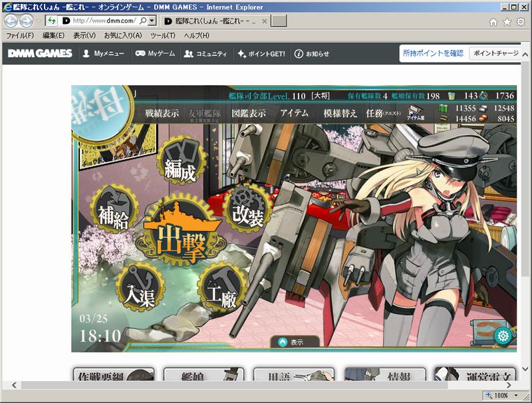Click the fuel value 11355
The image size is (532, 403).
tap(465, 108)
